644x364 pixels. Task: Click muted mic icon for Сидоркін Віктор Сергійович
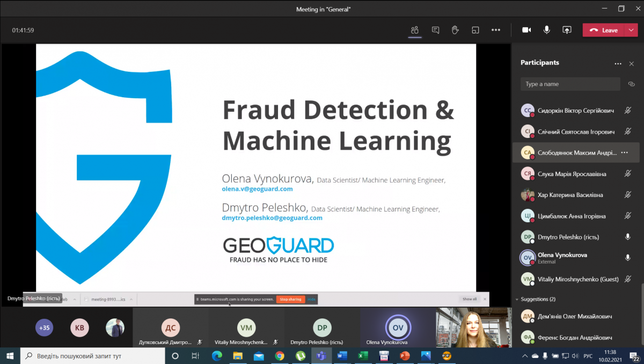pos(627,111)
